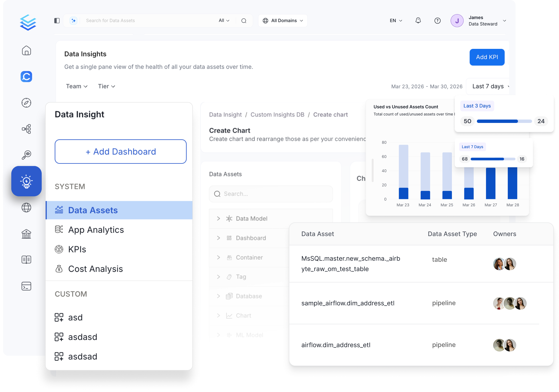Open the notifications bell
The width and height of the screenshot is (559, 392).
click(x=418, y=20)
